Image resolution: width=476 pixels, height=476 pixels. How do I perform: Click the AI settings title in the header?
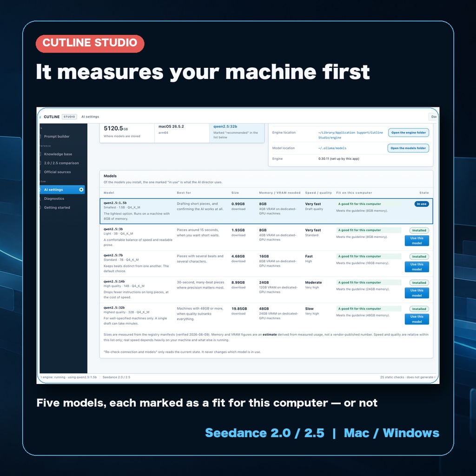90,117
